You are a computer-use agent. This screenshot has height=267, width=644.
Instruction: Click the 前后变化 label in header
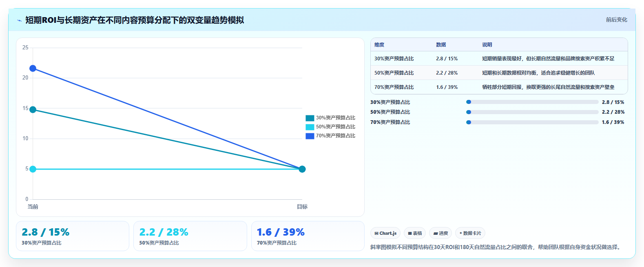[x=616, y=20]
